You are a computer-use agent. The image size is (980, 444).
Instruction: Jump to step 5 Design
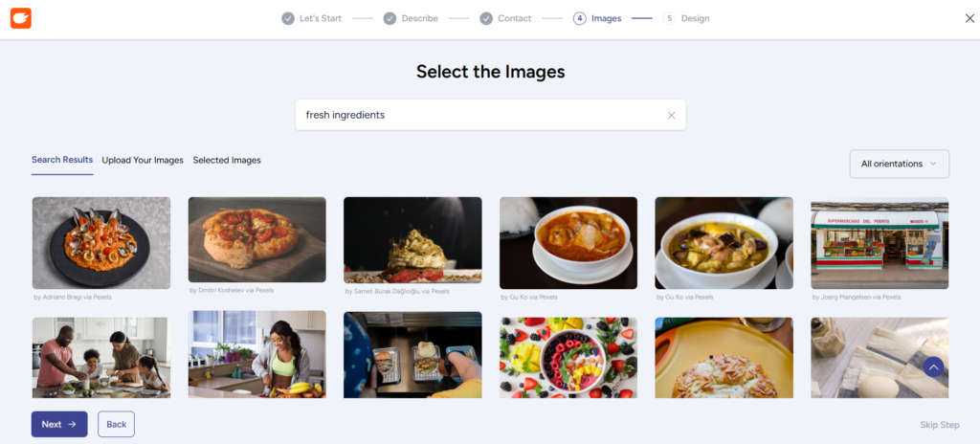pos(686,18)
